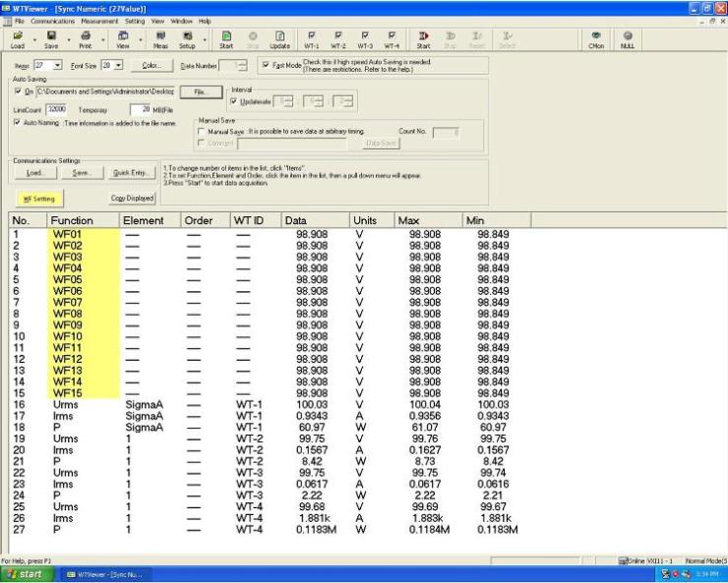This screenshot has width=728, height=583.
Task: Open the Meas toolbar icon
Action: coord(159,38)
